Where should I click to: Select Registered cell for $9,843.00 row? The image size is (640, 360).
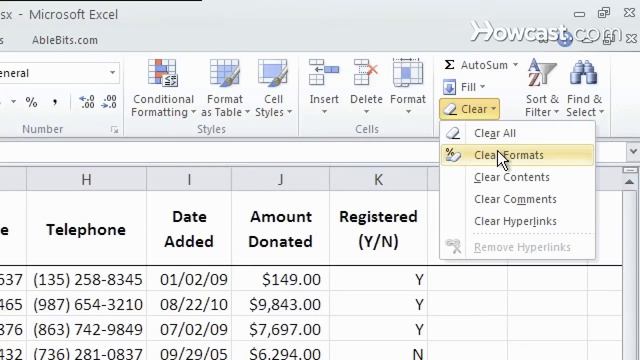(x=378, y=304)
